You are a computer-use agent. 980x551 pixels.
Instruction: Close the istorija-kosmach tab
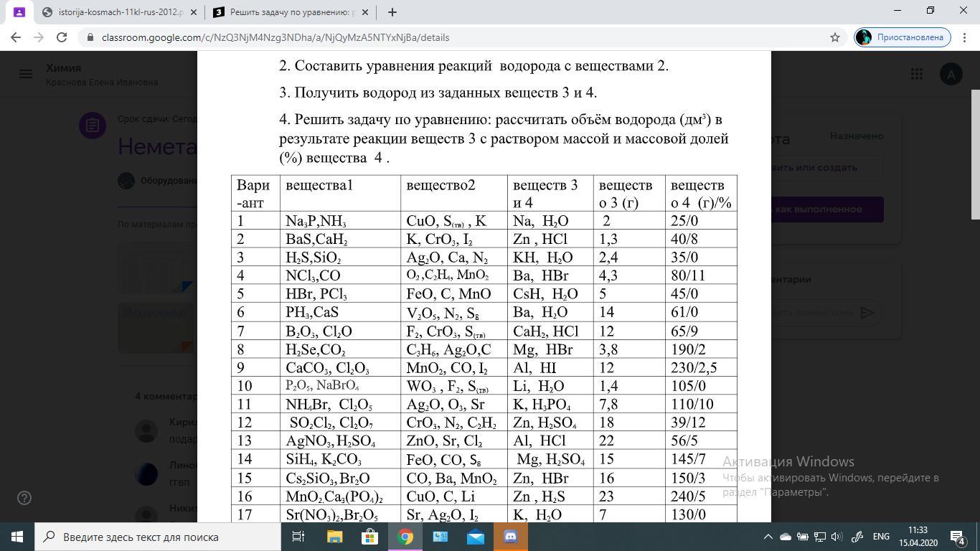(x=193, y=12)
